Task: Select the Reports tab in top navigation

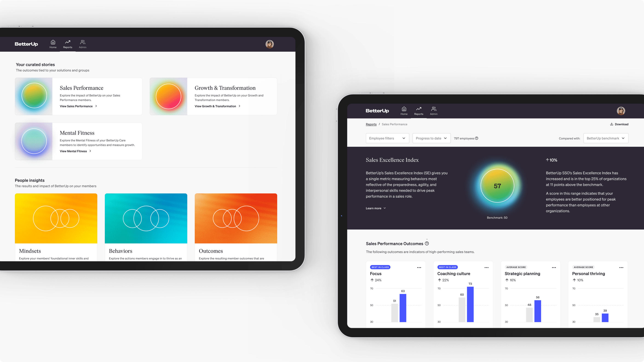Action: click(68, 44)
